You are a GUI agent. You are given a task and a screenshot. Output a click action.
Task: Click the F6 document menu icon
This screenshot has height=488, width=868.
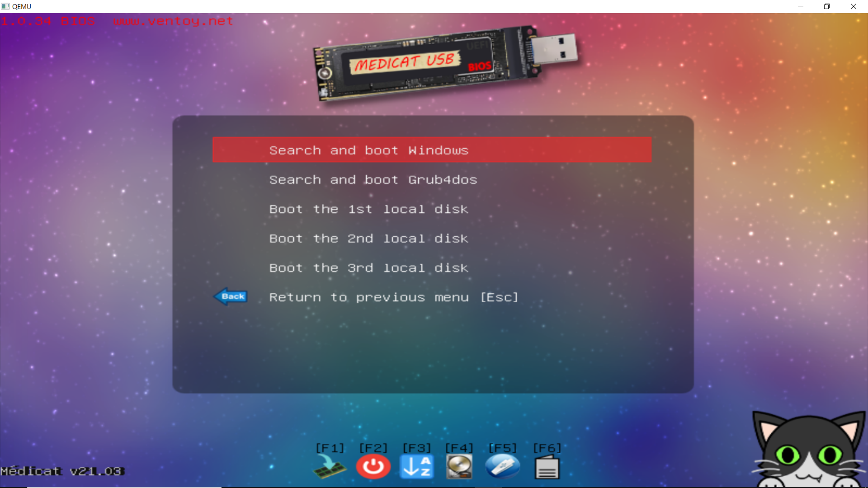pyautogui.click(x=547, y=467)
